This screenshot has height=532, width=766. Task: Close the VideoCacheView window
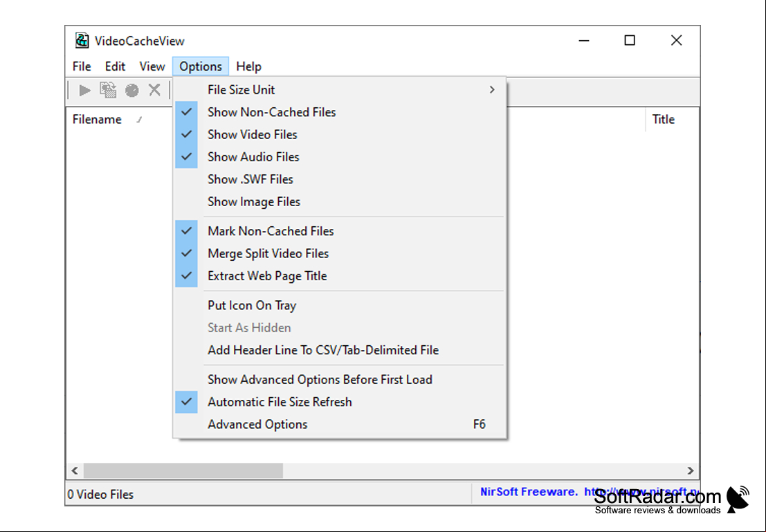[676, 41]
